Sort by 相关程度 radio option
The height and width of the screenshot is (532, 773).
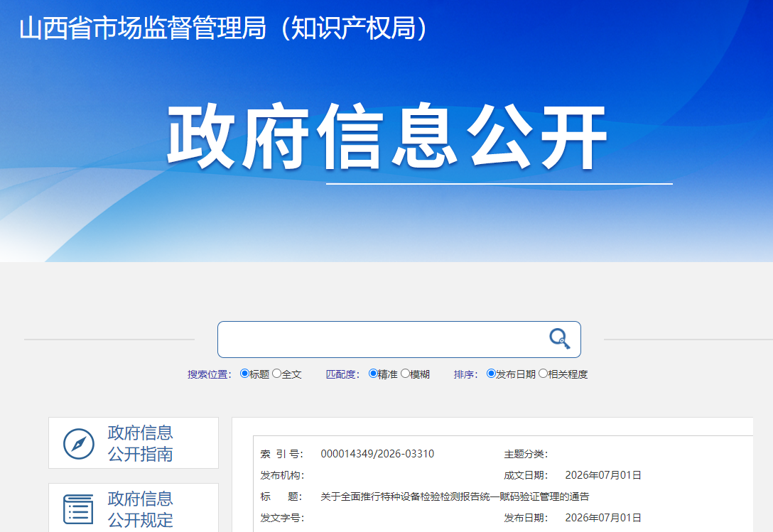tap(543, 373)
